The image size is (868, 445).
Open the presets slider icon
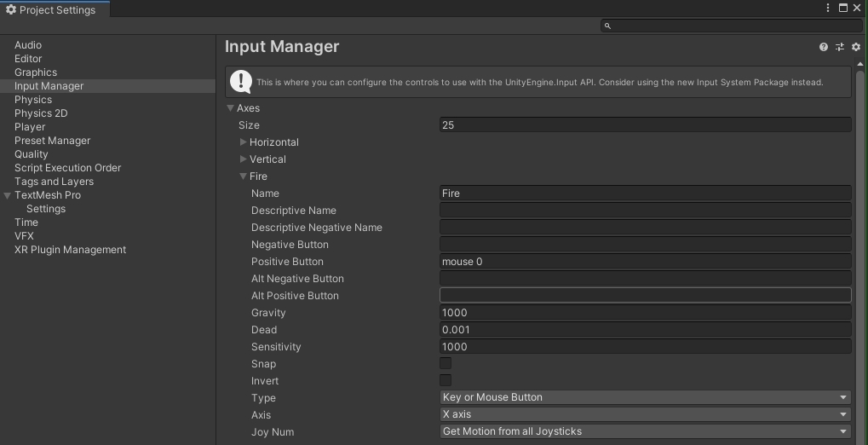coord(840,47)
